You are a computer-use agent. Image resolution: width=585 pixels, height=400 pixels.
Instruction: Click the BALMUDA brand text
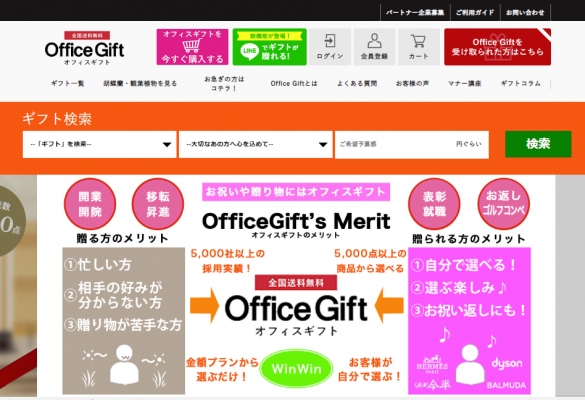point(506,385)
